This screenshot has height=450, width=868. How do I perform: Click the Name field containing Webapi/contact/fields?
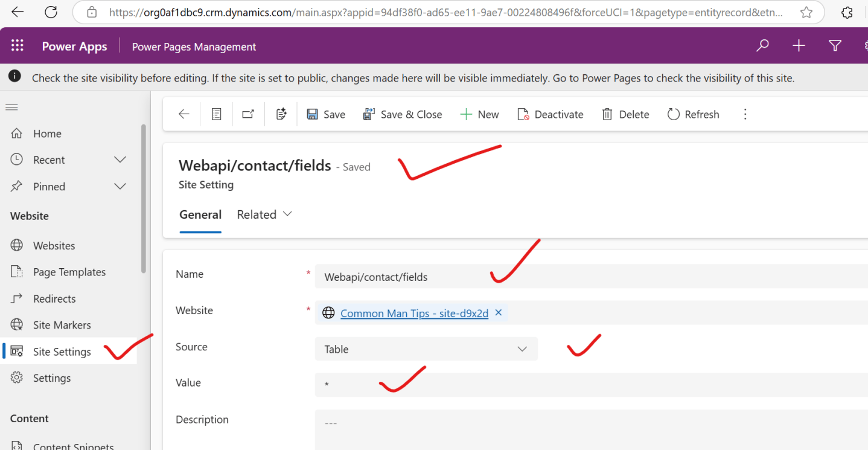coord(592,277)
